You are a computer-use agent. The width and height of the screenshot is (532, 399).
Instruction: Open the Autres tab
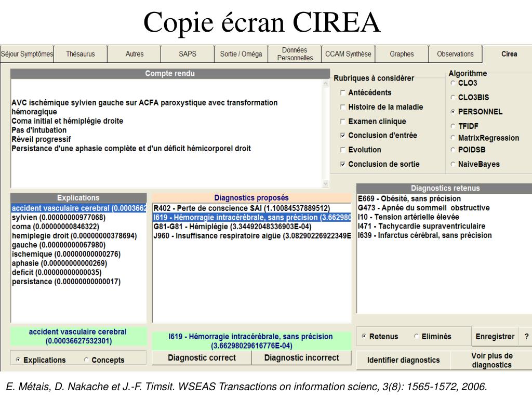[135, 54]
